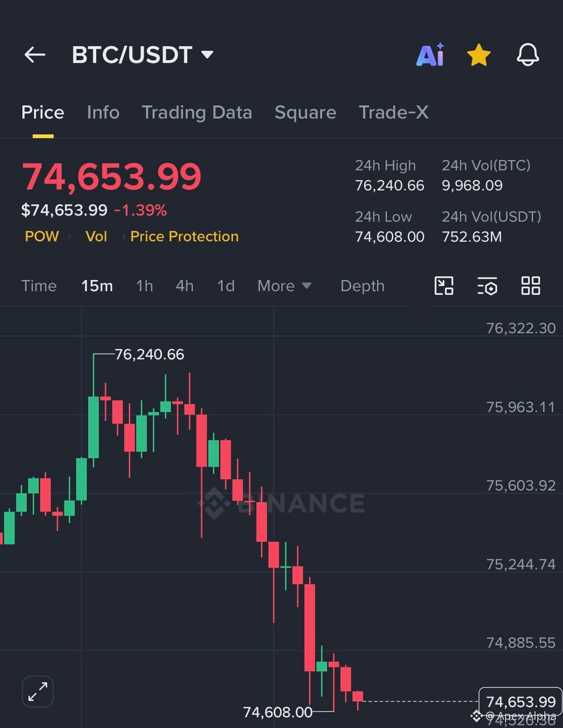Open picture-in-picture chart icon
This screenshot has height=728, width=563.
(444, 286)
